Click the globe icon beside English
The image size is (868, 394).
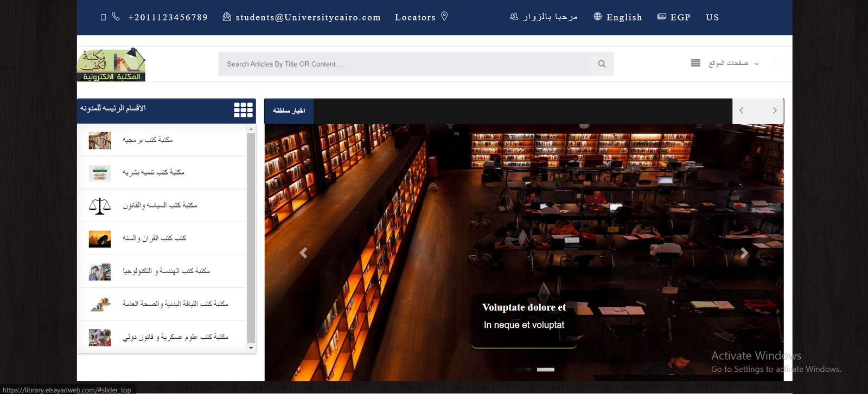pyautogui.click(x=597, y=17)
